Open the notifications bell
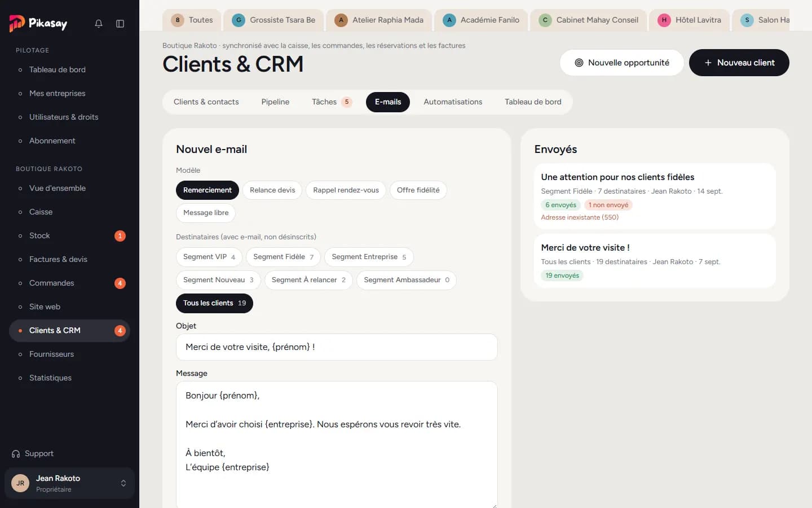Screen dimensions: 812x508 click(99, 24)
